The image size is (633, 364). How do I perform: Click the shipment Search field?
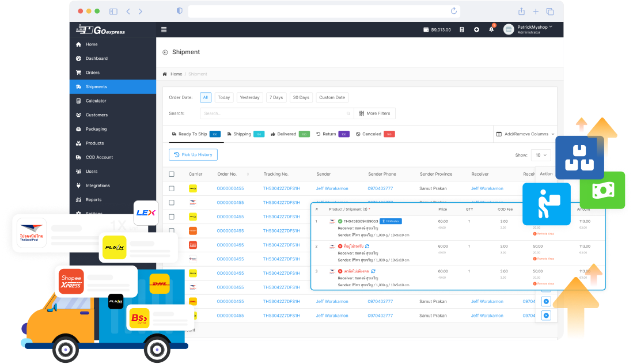tap(276, 113)
